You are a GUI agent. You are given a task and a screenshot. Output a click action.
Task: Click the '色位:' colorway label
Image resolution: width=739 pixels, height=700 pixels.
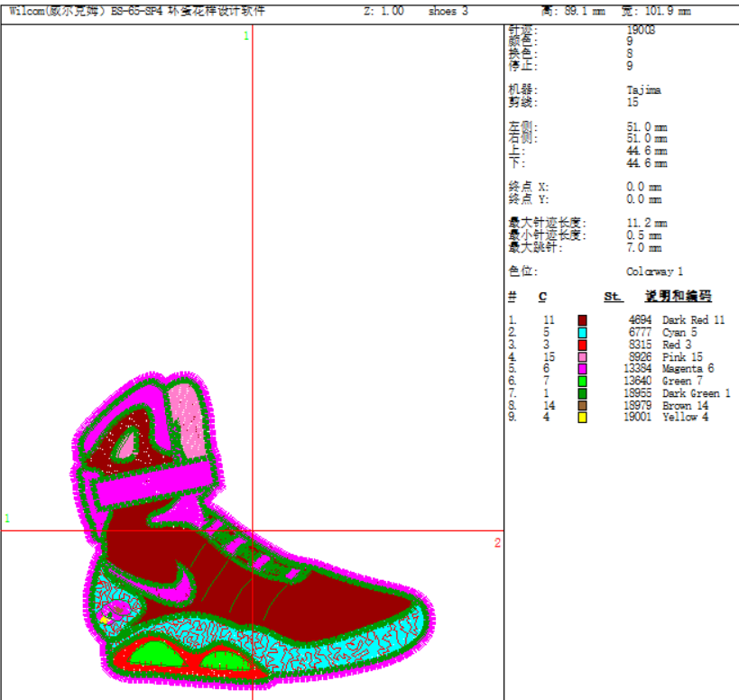(522, 272)
